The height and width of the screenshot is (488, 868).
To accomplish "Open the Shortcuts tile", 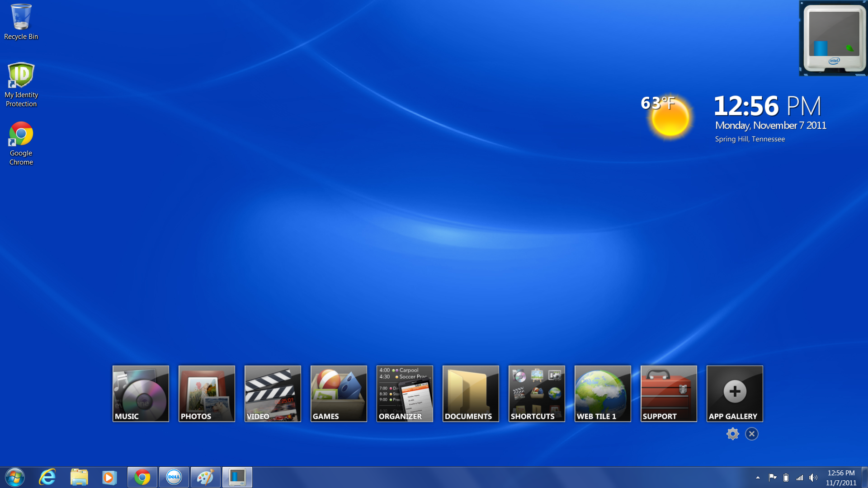I will point(537,394).
